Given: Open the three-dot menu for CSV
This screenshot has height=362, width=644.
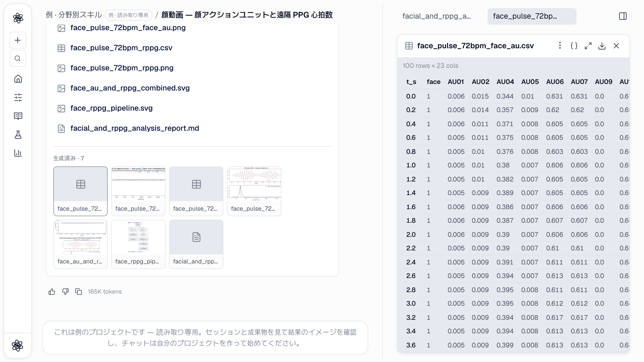Looking at the screenshot, I should pyautogui.click(x=560, y=46).
